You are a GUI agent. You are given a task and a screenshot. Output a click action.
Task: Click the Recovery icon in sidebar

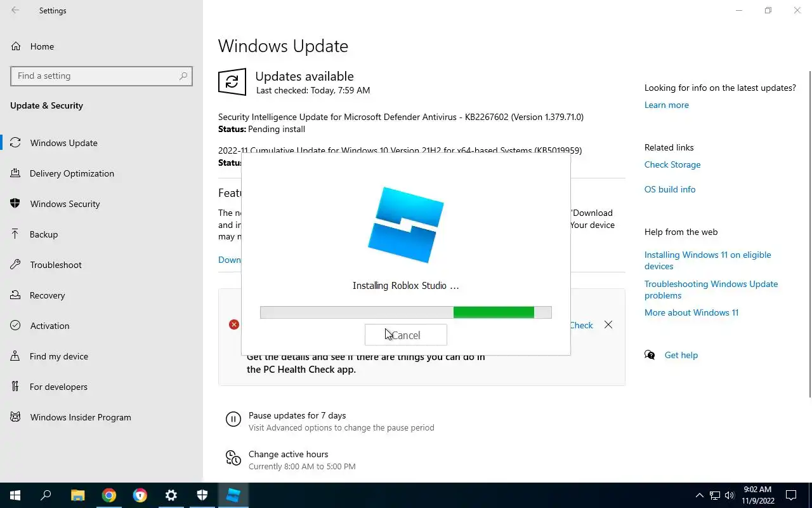click(x=16, y=295)
